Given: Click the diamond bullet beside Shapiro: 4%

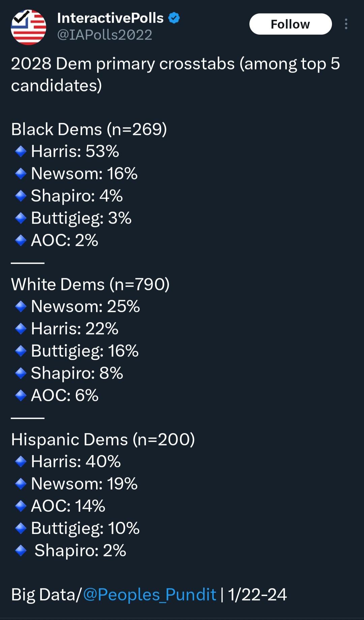Looking at the screenshot, I should click(x=21, y=196).
